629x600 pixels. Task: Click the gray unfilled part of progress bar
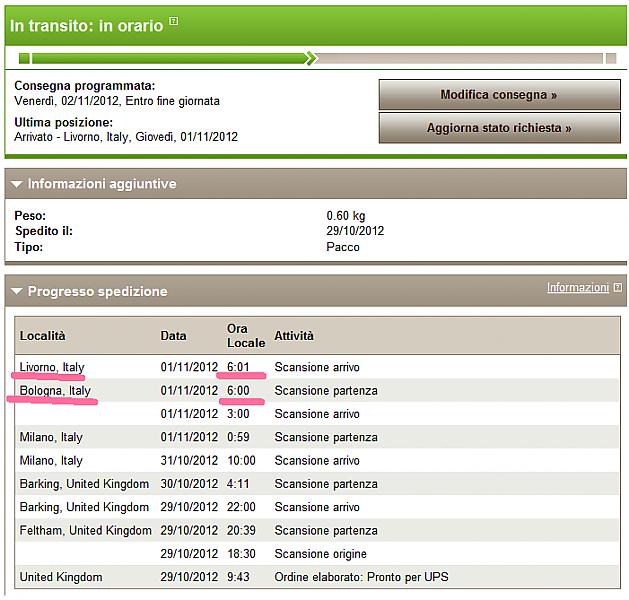(460, 58)
